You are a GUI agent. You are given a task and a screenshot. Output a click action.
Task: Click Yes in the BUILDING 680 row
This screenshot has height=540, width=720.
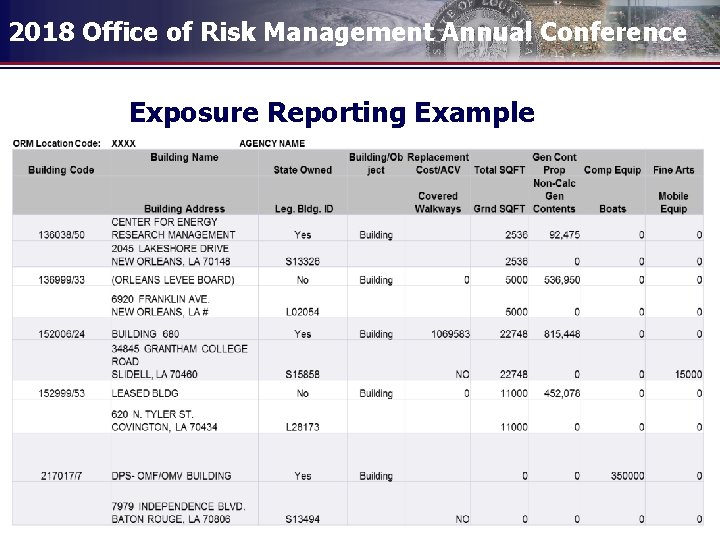pyautogui.click(x=303, y=334)
